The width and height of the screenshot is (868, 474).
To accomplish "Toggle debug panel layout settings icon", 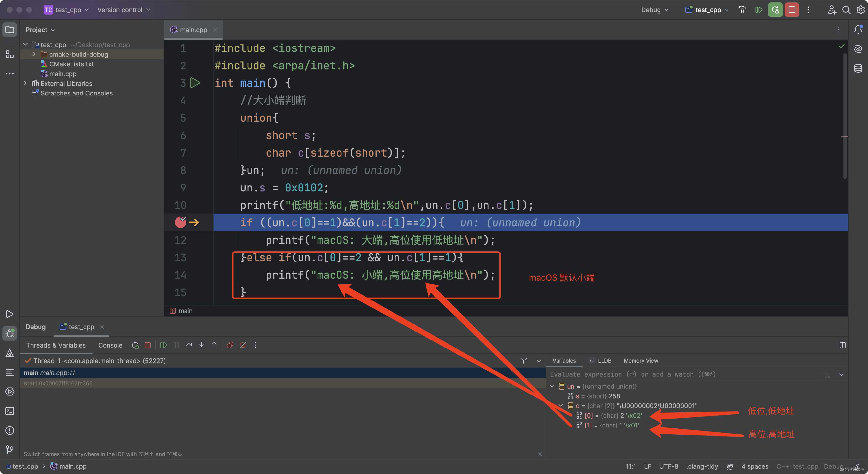I will click(843, 345).
